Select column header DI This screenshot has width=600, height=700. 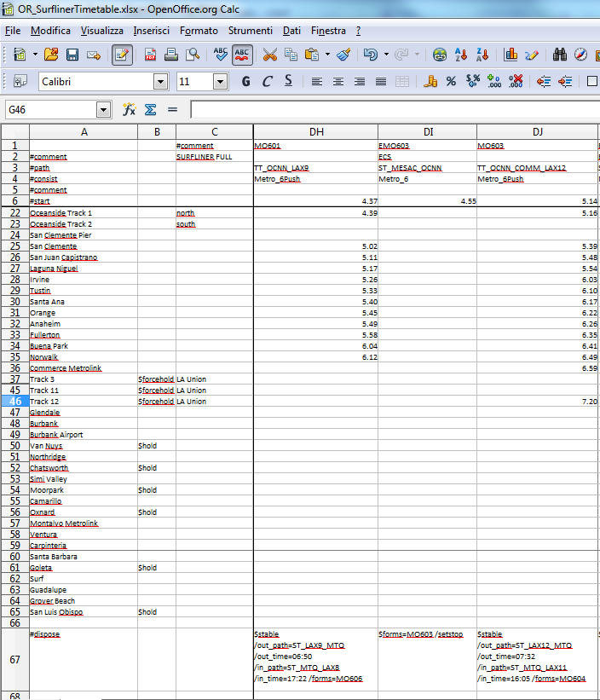tap(427, 131)
